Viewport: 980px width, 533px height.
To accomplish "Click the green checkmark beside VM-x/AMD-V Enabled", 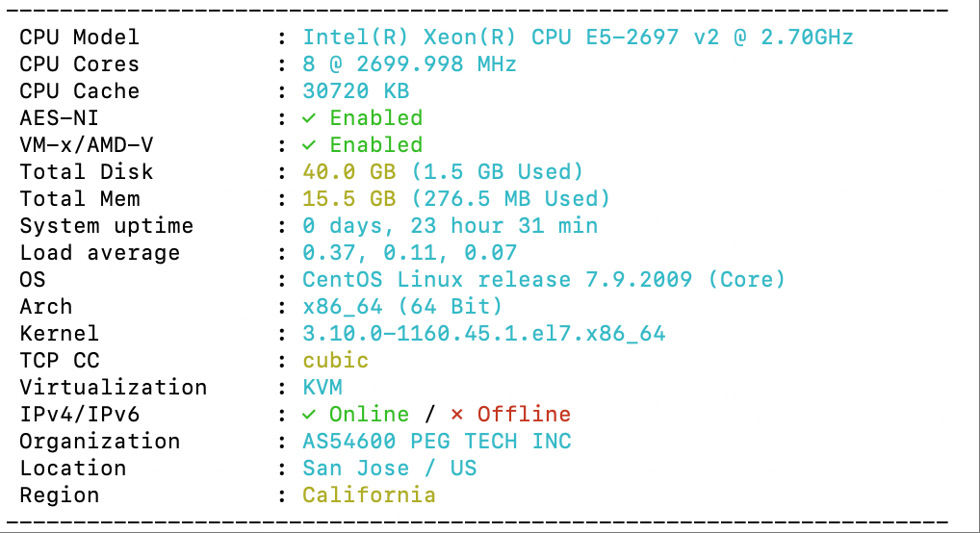I will click(309, 145).
